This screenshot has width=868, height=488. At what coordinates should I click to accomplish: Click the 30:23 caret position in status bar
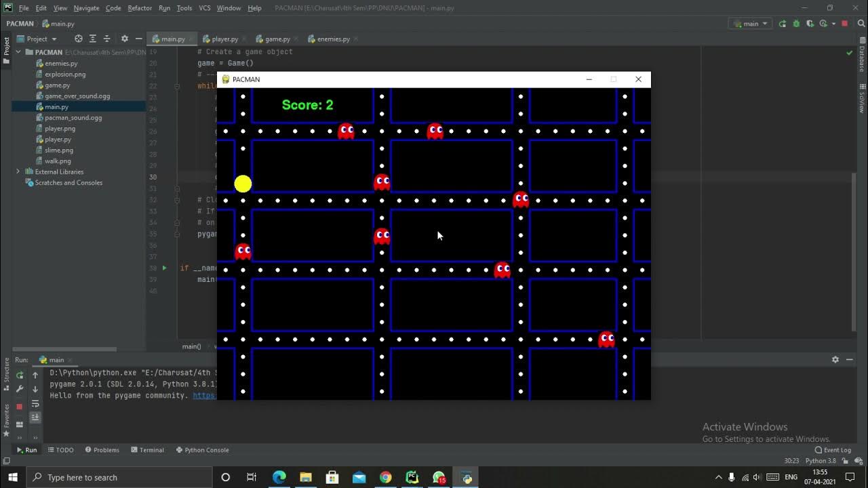[791, 461]
